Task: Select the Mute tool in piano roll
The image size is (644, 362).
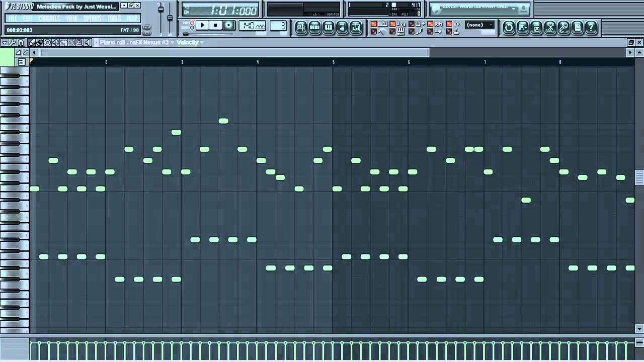Action: 55,42
